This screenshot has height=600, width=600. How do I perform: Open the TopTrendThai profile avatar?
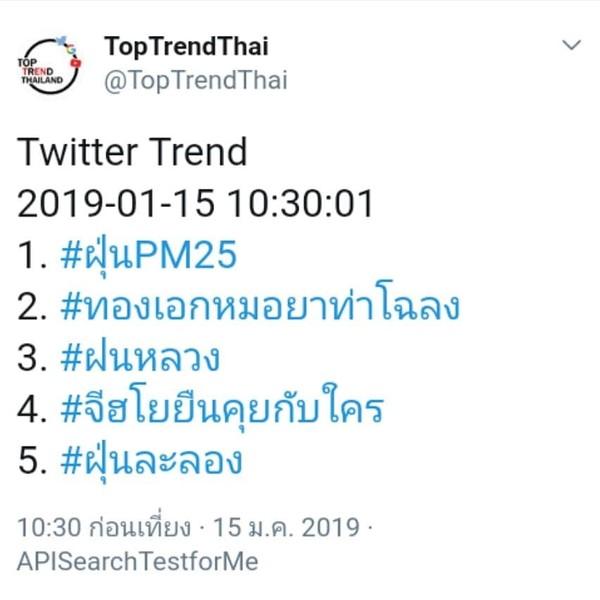click(x=50, y=63)
